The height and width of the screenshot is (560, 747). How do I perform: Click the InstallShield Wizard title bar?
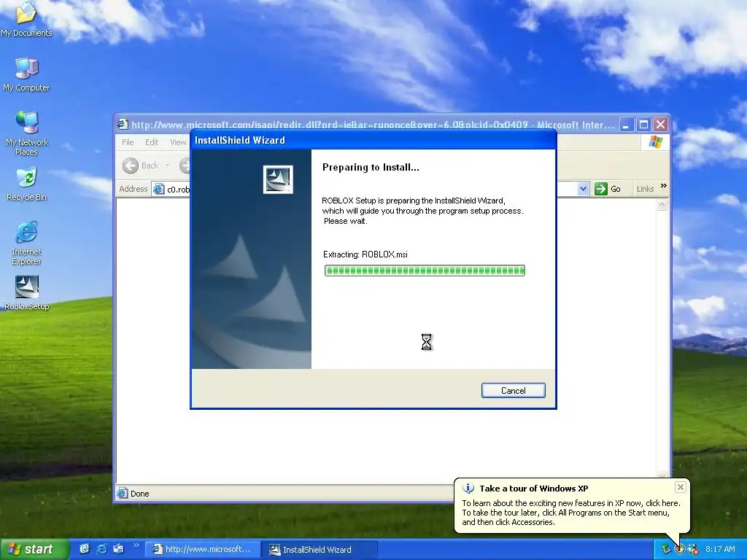(373, 140)
